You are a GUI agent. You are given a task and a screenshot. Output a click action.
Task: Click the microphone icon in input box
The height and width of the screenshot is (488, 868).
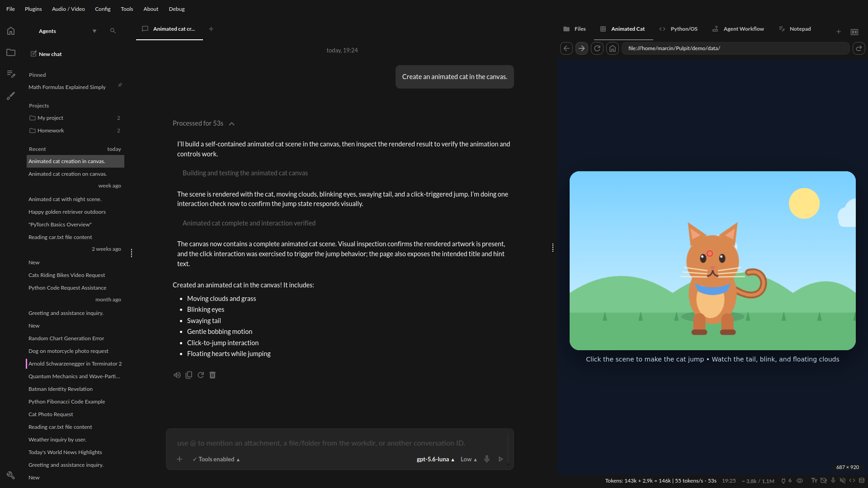click(487, 459)
